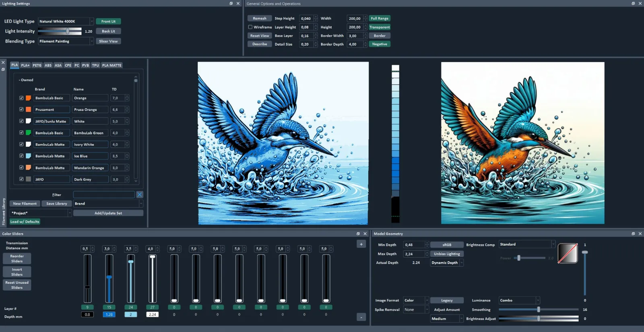Viewport: 644px width, 332px height.
Task: Toggle the Negative option
Action: coord(380,44)
